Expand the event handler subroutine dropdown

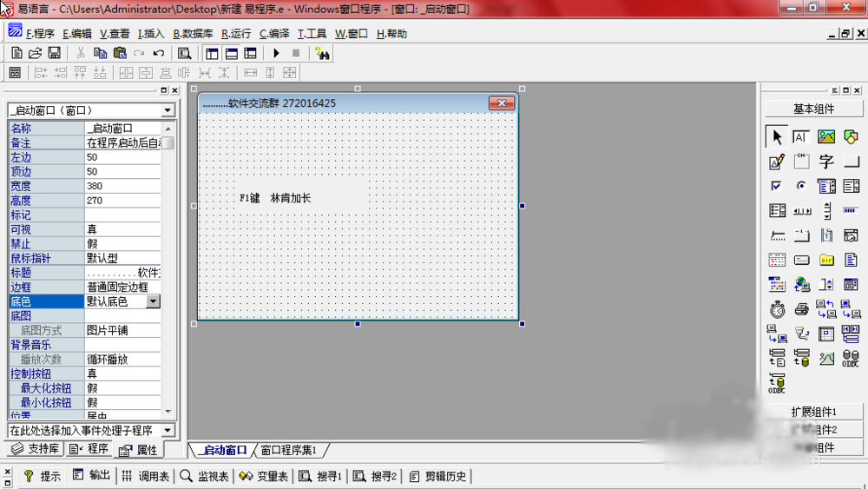(168, 430)
